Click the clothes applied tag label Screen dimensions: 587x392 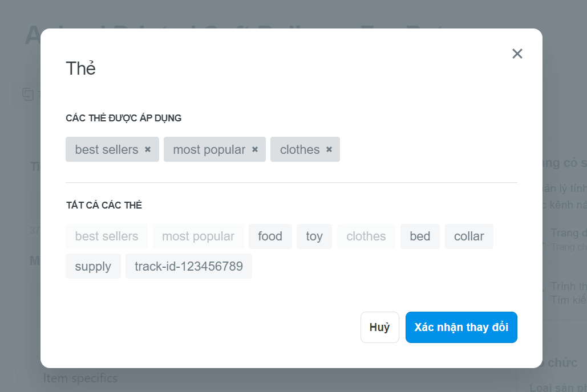click(x=300, y=150)
